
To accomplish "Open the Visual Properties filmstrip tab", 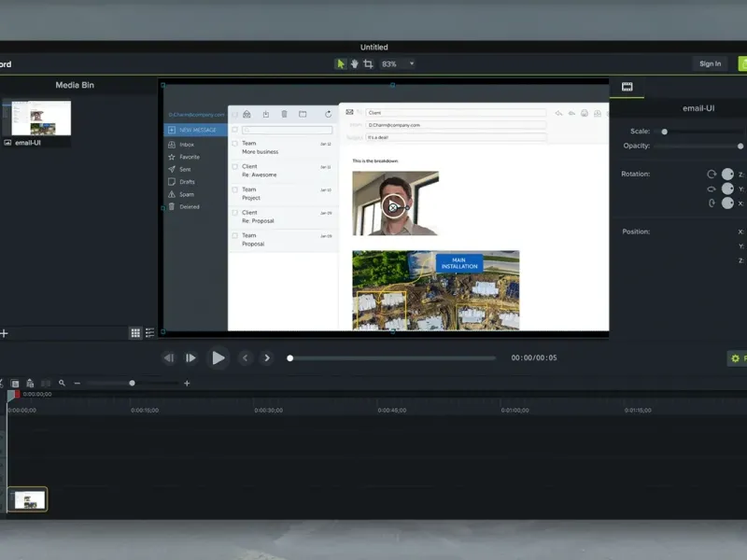I will [x=627, y=87].
